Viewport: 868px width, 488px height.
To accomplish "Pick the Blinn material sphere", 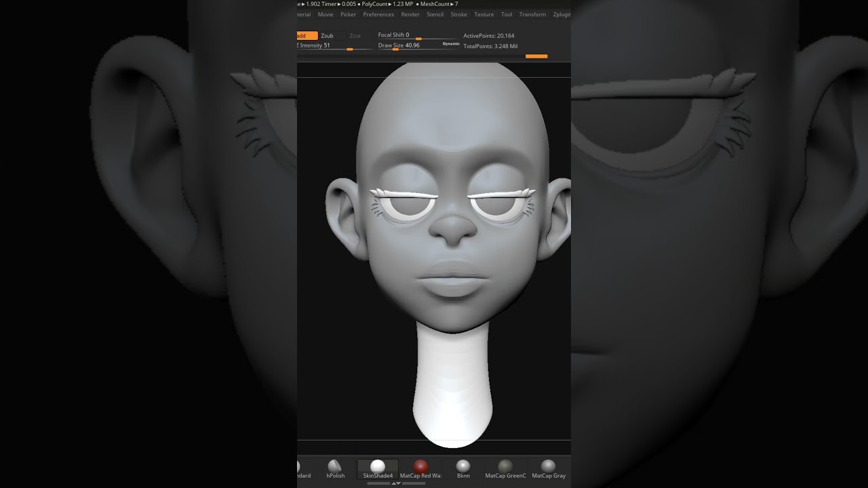I will (463, 468).
